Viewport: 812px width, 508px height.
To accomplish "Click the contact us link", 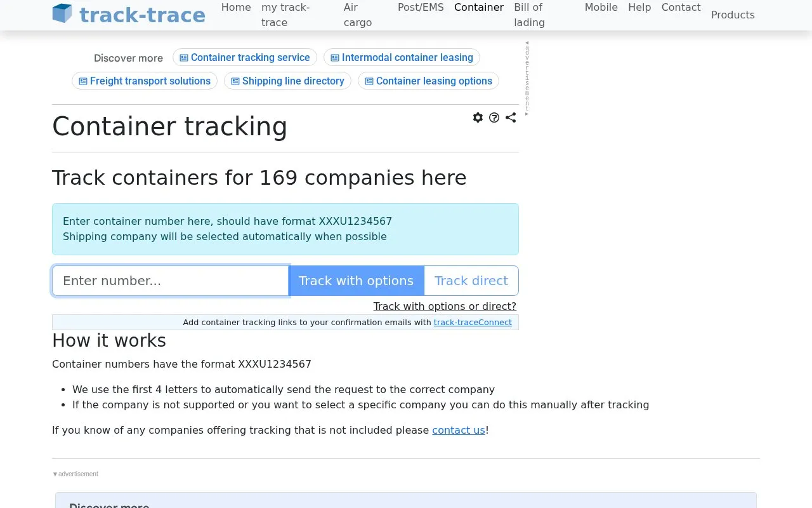I will [459, 430].
